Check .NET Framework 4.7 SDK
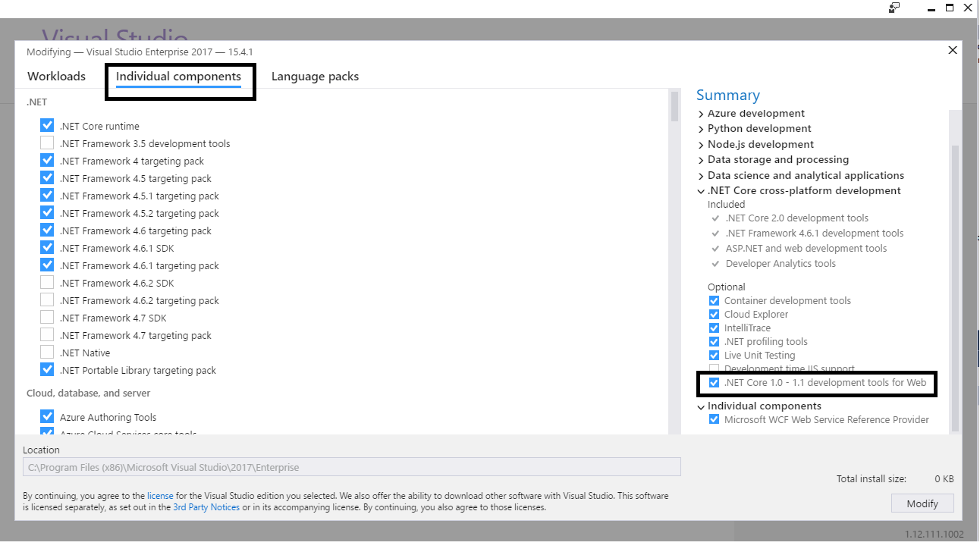980x555 pixels. (x=47, y=318)
